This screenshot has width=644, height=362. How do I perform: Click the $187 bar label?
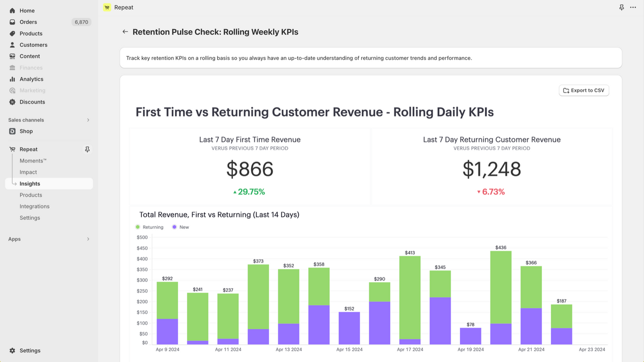point(561,301)
